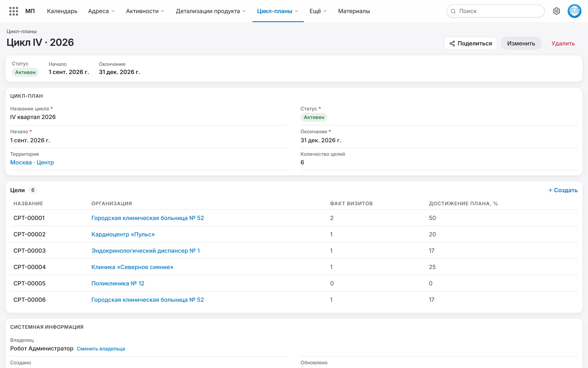The width and height of the screenshot is (588, 368).
Task: Expand the Ещё menu chevron
Action: click(x=325, y=11)
